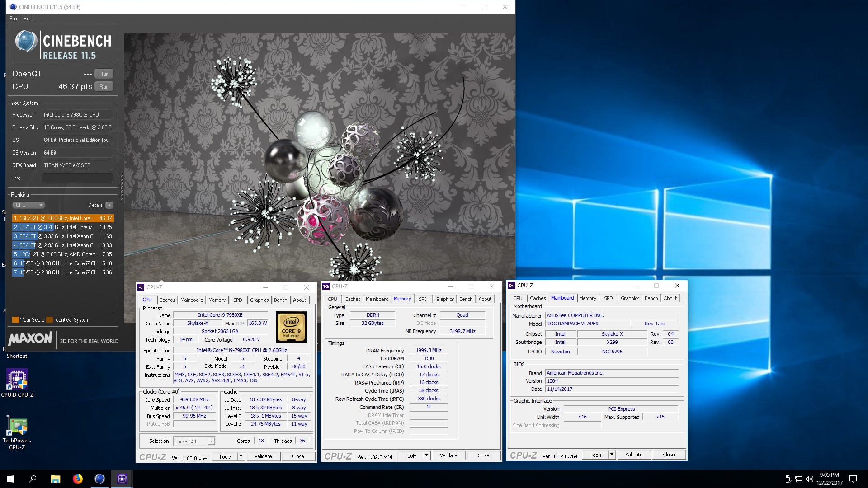
Task: Click the BIOS date 11/14/2017 field
Action: [612, 389]
